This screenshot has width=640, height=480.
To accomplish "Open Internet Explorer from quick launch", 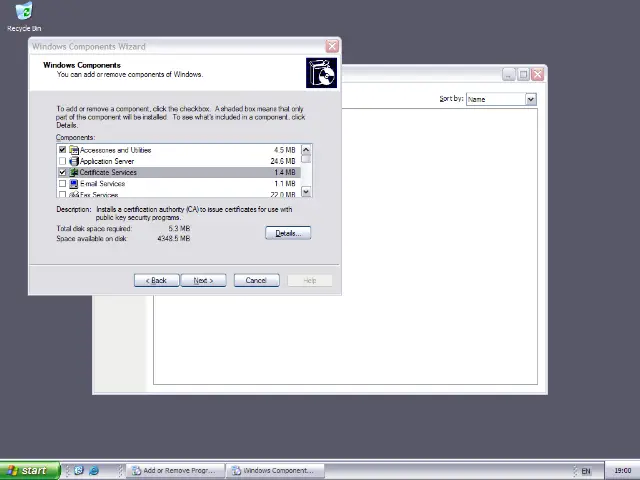I will pos(94,470).
